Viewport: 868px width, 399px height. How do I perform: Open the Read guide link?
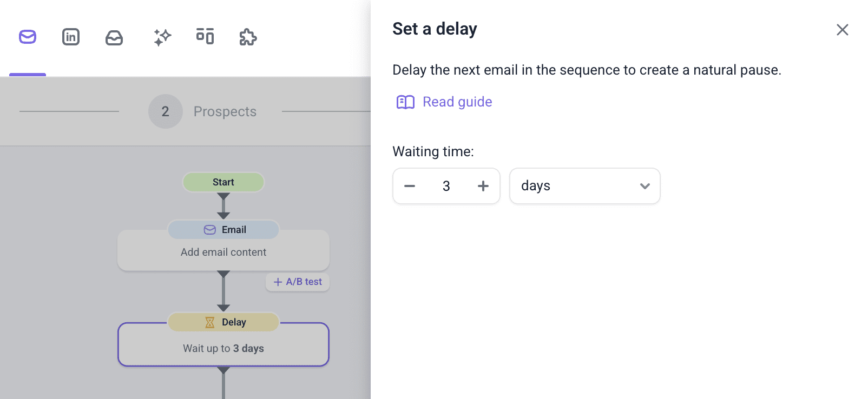coord(457,102)
